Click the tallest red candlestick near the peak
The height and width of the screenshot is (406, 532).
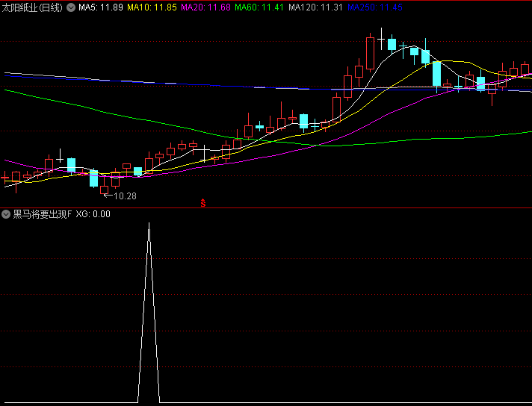tap(370, 52)
